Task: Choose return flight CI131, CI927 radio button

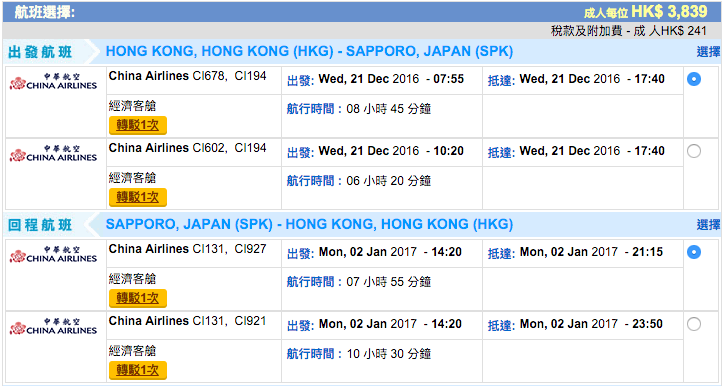Action: (694, 252)
